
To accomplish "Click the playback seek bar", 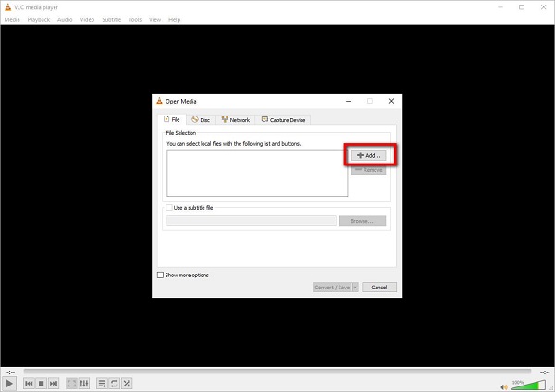I will click(x=277, y=371).
